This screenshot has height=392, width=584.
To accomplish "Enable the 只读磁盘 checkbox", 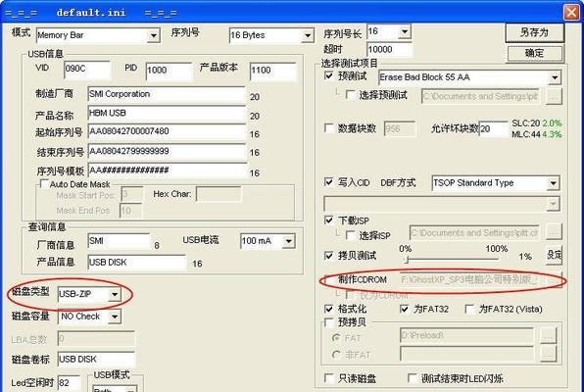I will click(329, 378).
